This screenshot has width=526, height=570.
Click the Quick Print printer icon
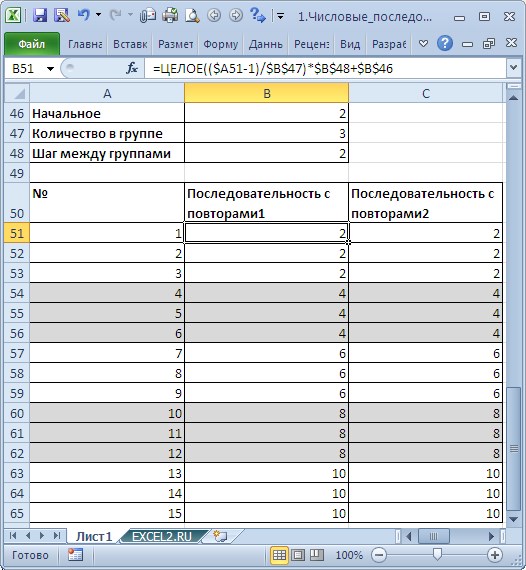coord(170,15)
